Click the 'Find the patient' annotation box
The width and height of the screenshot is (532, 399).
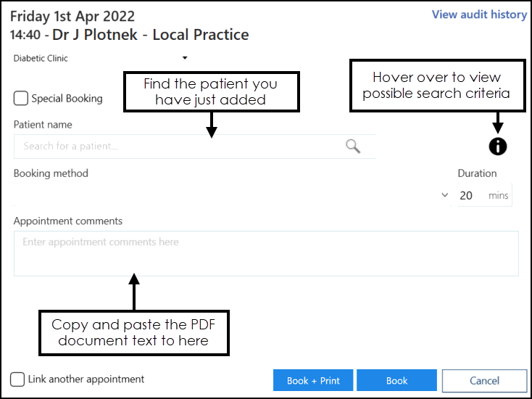(211, 91)
